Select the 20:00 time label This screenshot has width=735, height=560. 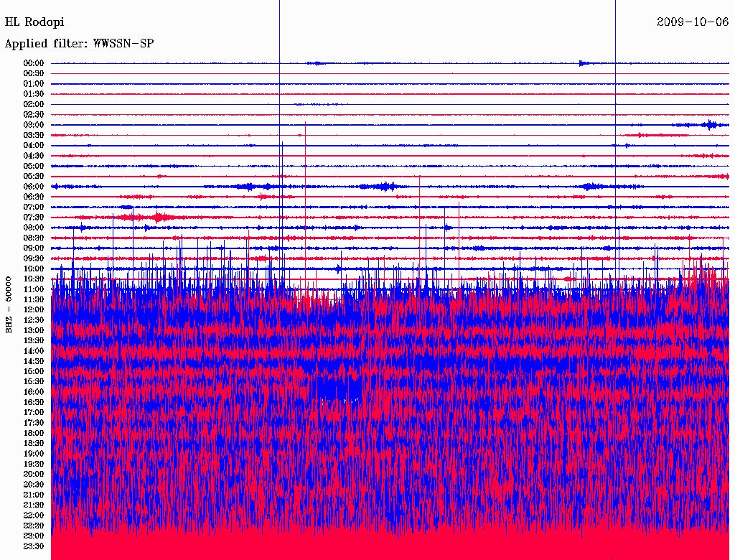[34, 475]
